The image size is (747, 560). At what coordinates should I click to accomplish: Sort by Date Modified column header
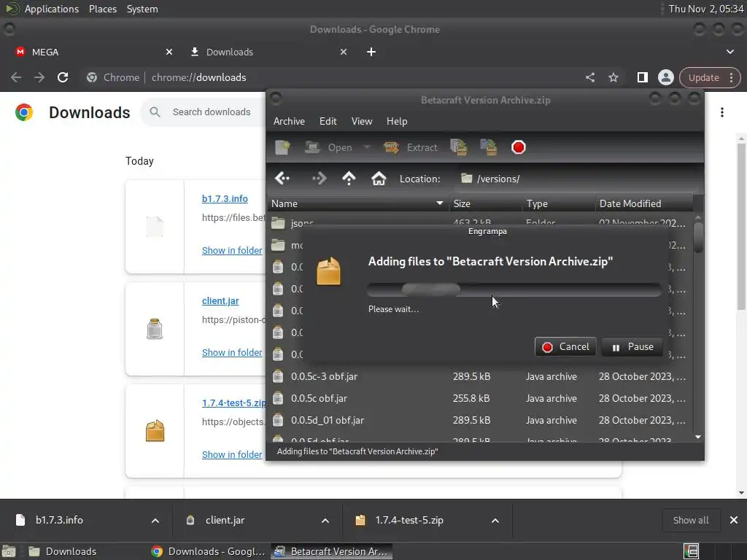point(644,204)
